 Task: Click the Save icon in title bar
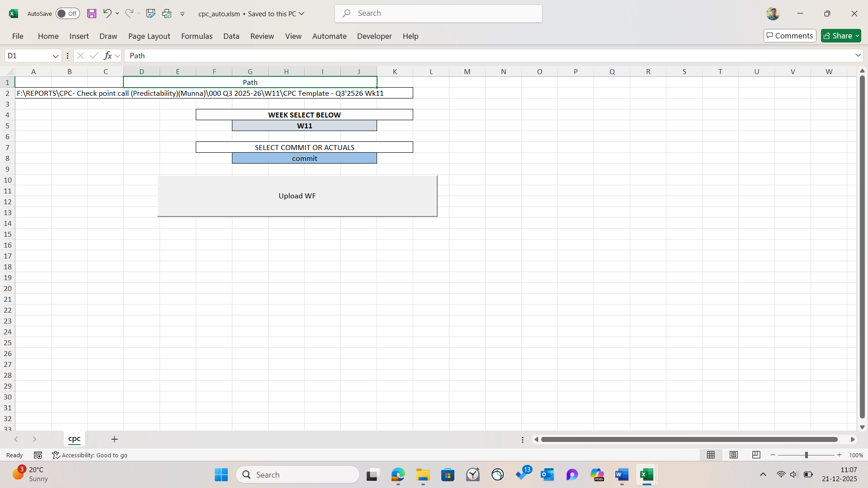92,14
